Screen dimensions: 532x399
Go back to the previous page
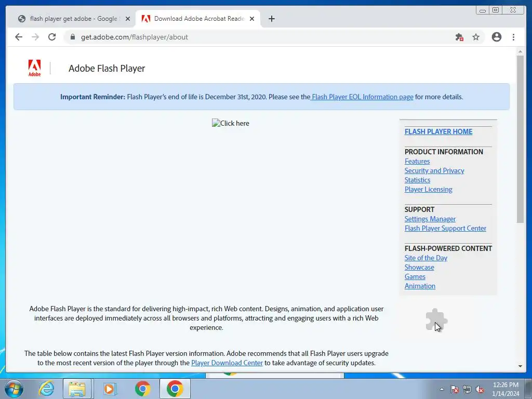pos(19,37)
